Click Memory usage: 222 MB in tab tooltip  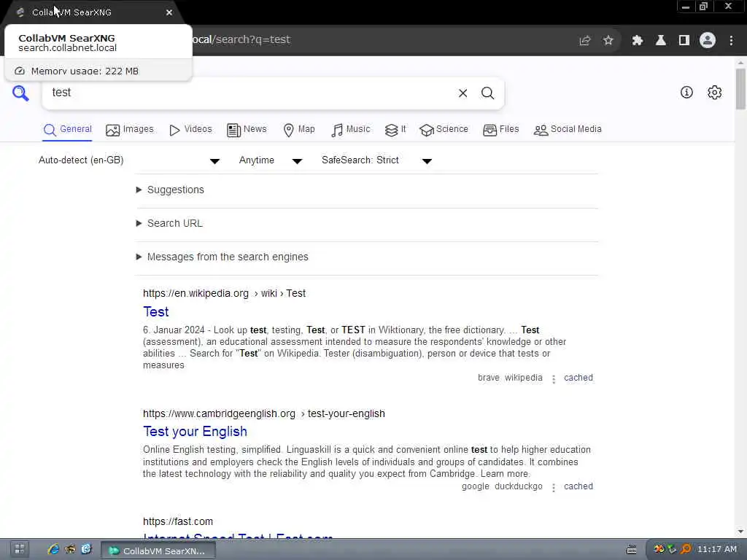85,71
